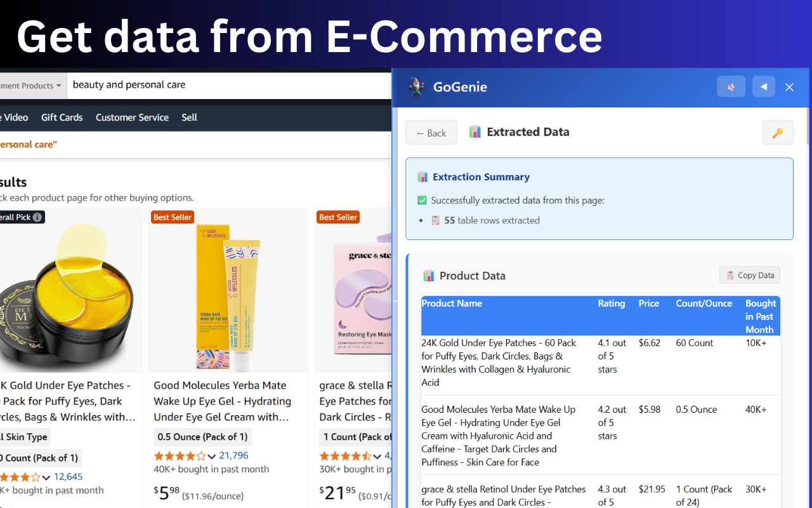
Task: Open Gift Cards in Amazon nav
Action: tap(62, 117)
